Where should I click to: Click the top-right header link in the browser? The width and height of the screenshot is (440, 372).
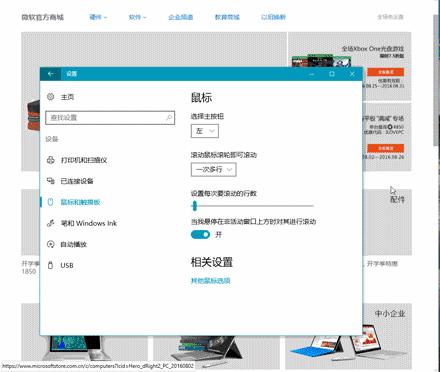(x=390, y=17)
